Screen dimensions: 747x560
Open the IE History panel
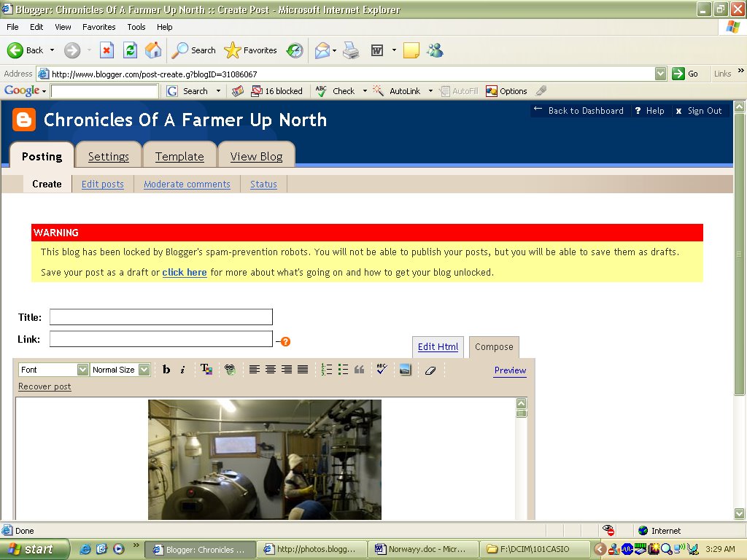(295, 50)
